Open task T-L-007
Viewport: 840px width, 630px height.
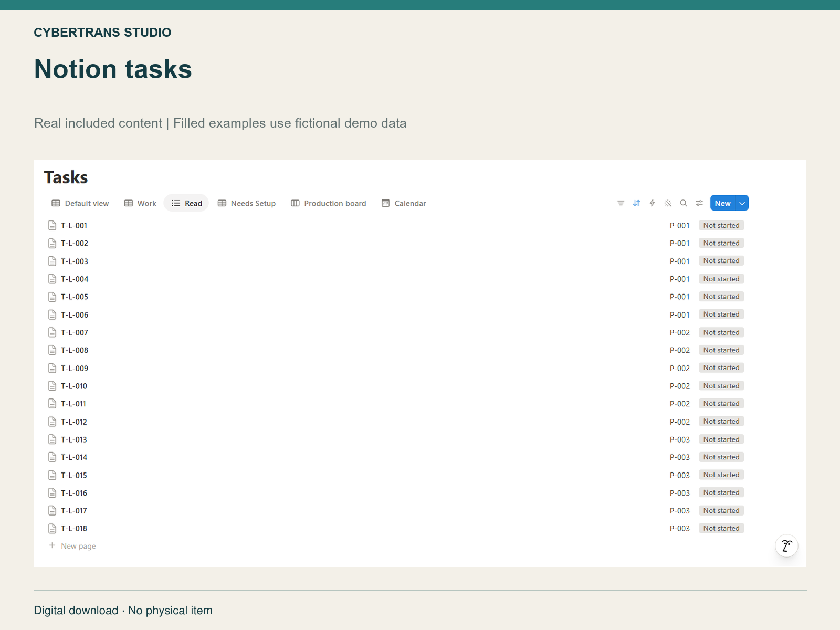click(75, 332)
